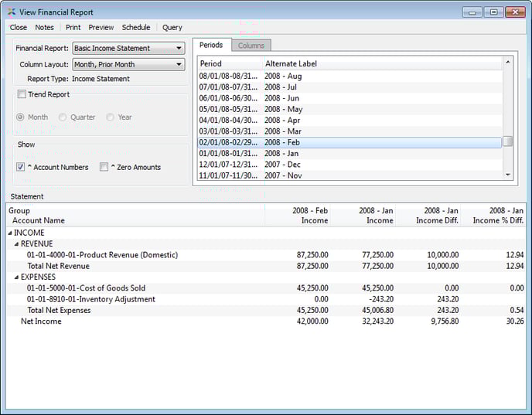Click Print in the toolbar
532x415 pixels.
(x=73, y=28)
